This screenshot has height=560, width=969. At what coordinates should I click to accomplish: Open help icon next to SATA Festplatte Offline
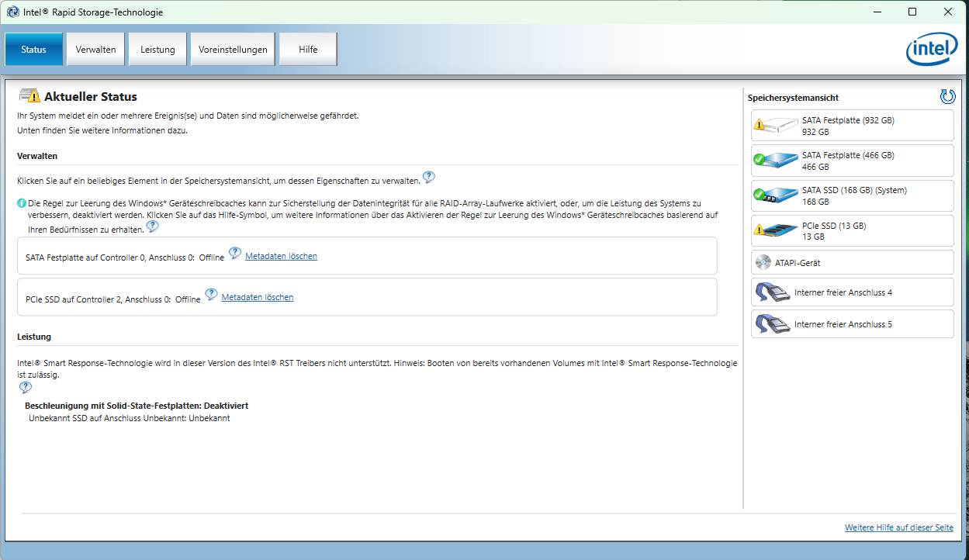[235, 254]
